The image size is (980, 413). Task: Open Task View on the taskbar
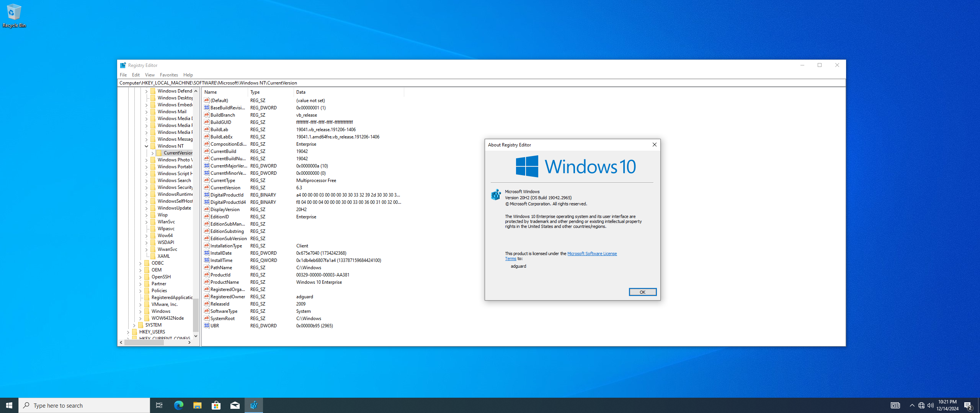(x=159, y=405)
